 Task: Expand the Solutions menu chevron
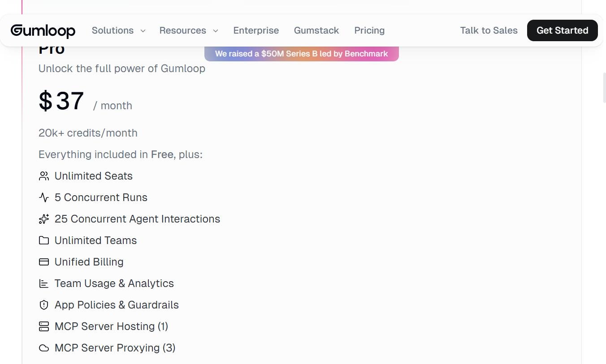coord(143,31)
